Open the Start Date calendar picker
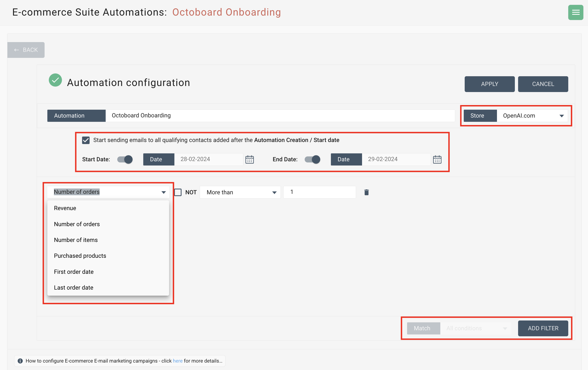Image resolution: width=588 pixels, height=370 pixels. (249, 159)
